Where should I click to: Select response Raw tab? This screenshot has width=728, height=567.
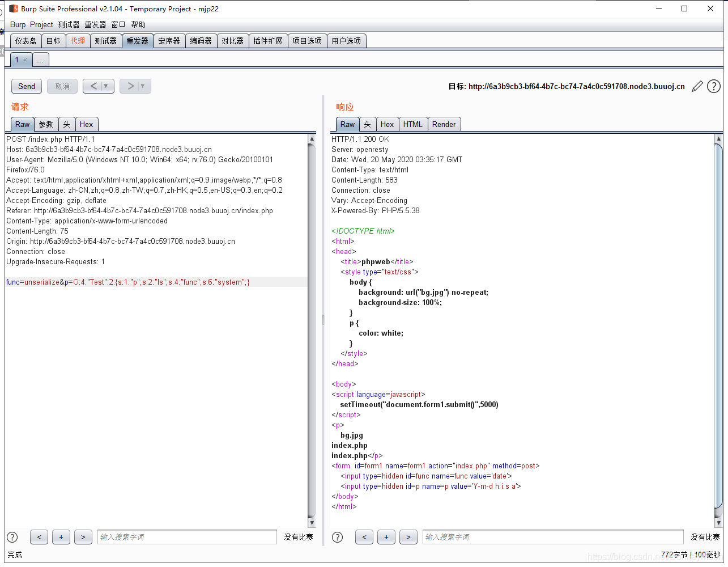click(x=348, y=124)
